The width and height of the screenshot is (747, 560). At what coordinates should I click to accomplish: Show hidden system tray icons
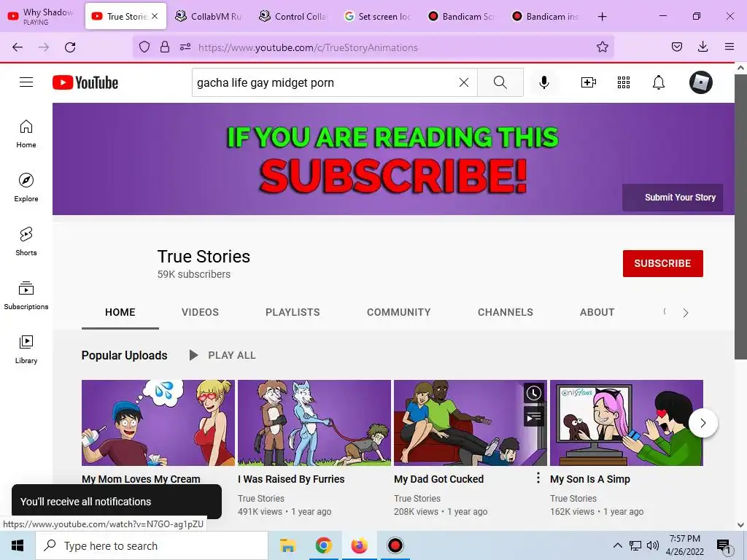[x=617, y=545]
